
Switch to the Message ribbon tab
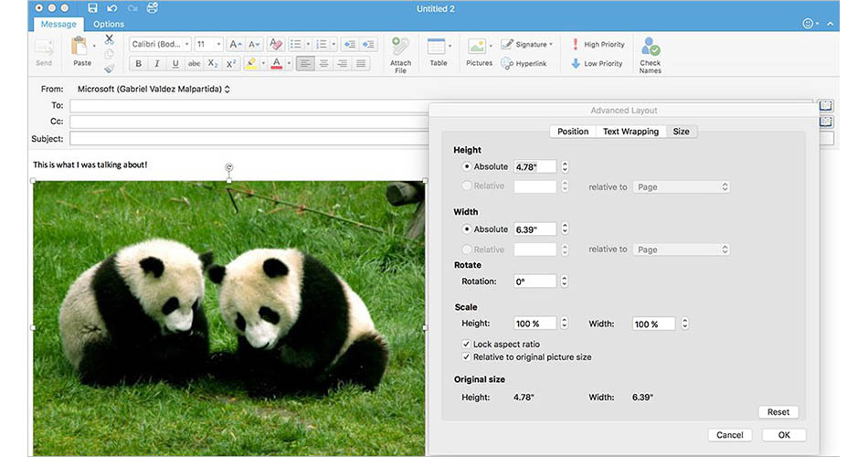tap(58, 24)
